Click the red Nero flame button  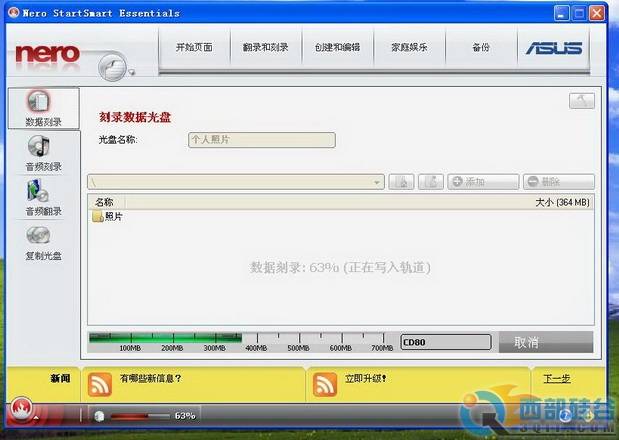pos(22,409)
